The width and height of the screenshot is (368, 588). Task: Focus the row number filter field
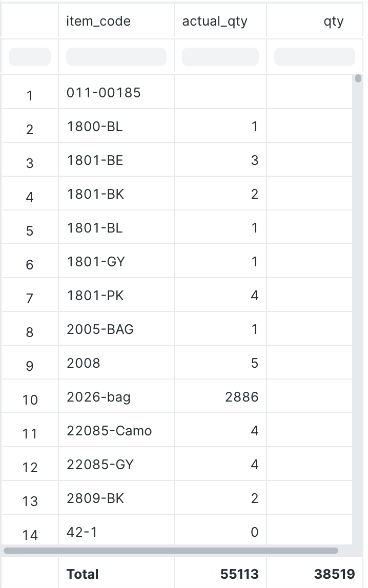30,57
